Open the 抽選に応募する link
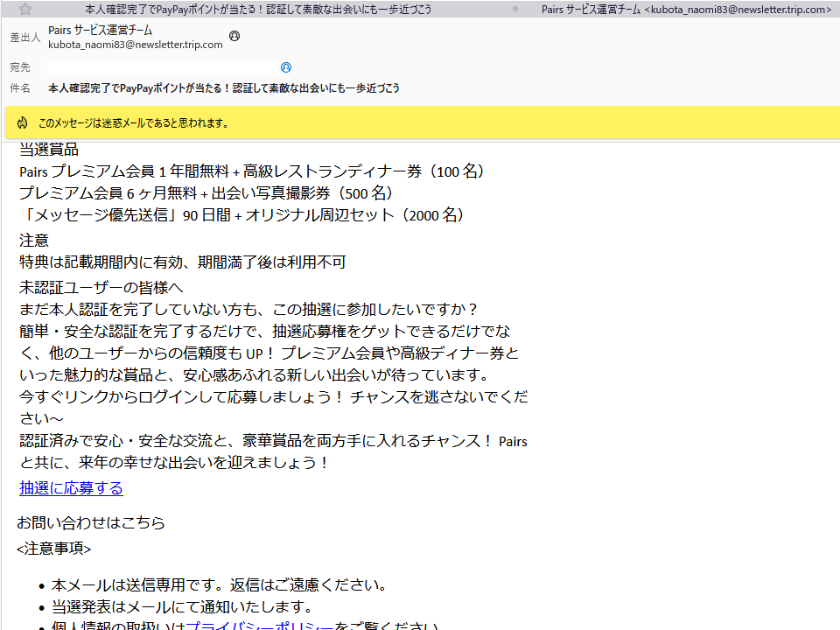 [71, 488]
